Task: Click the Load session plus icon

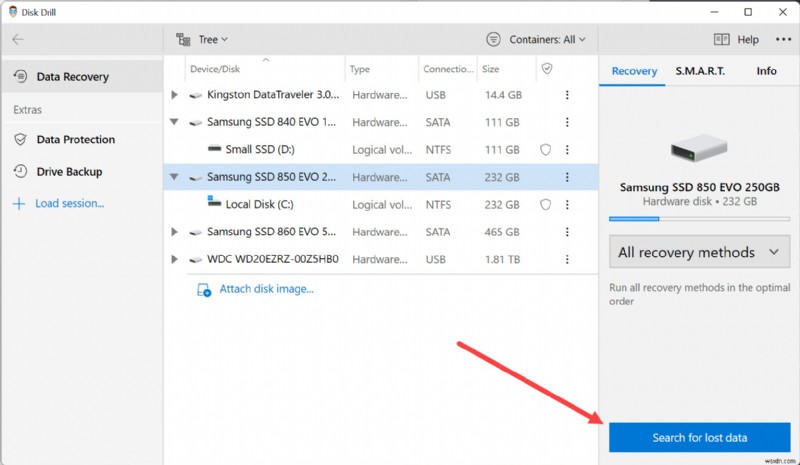Action: [18, 204]
